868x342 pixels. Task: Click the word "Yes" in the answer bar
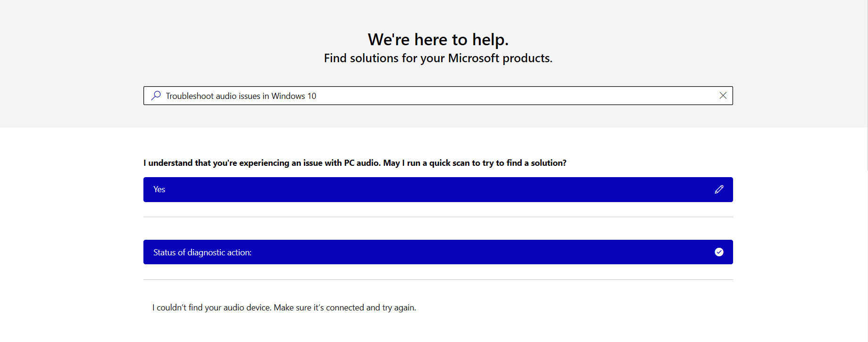coord(159,189)
